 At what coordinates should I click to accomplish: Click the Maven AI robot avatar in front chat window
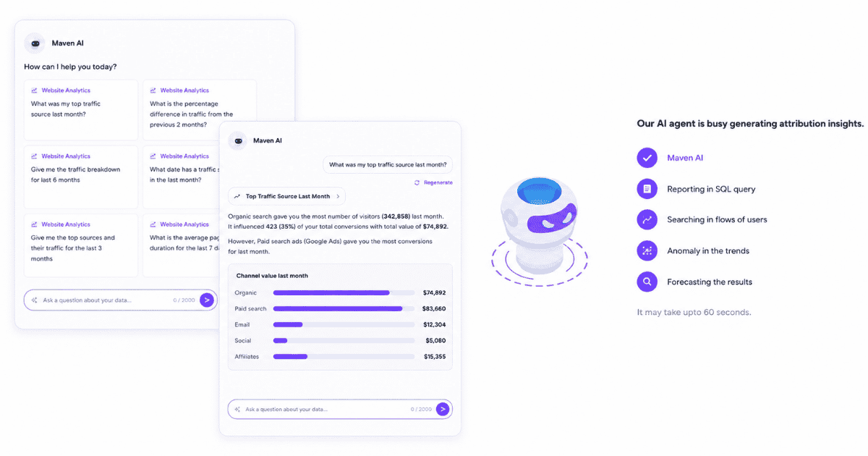point(238,140)
